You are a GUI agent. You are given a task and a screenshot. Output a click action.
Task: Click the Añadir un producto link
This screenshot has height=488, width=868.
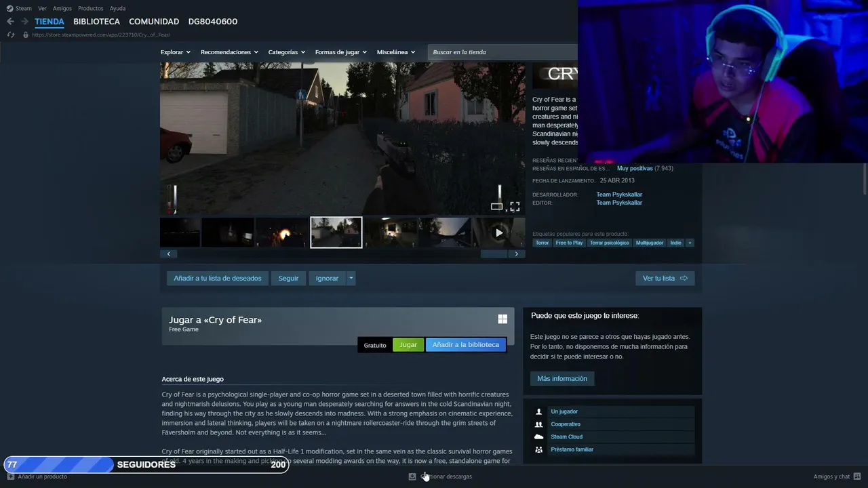[x=42, y=476]
